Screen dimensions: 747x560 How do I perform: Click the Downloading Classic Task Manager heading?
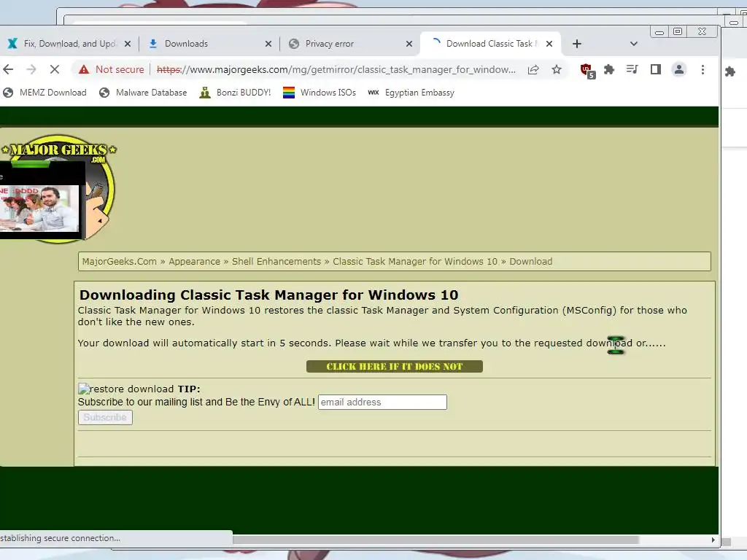pos(268,295)
